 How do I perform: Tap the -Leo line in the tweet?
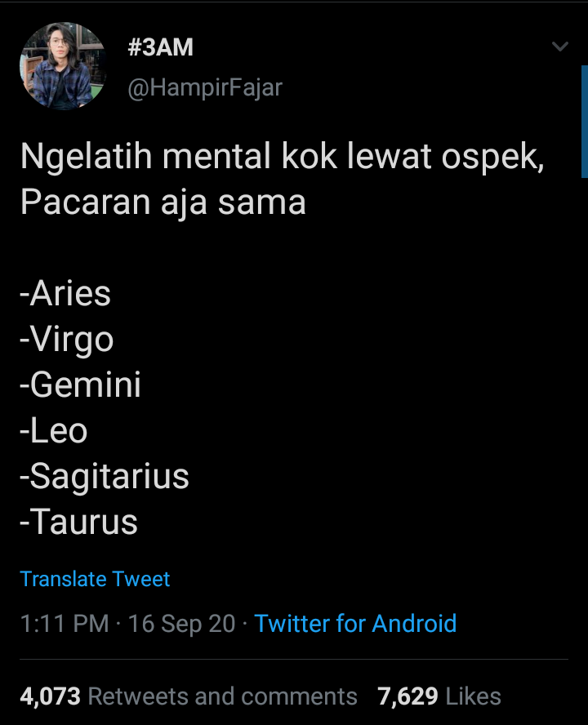tap(54, 430)
